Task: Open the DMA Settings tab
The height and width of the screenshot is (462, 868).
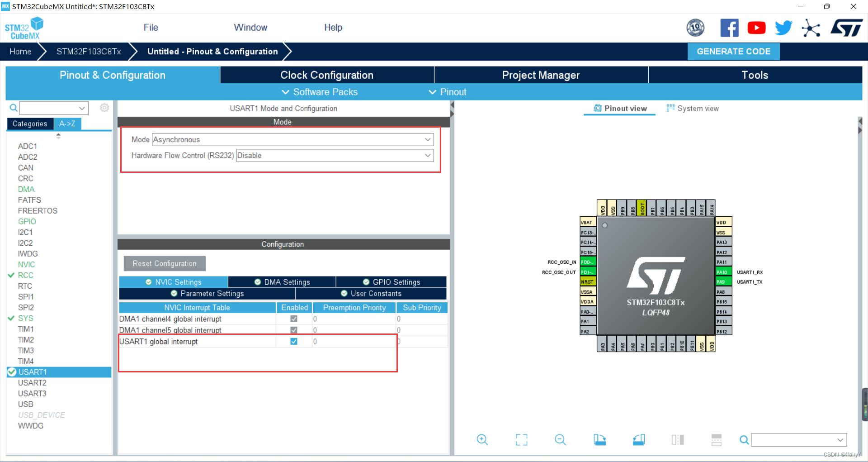Action: coord(282,282)
